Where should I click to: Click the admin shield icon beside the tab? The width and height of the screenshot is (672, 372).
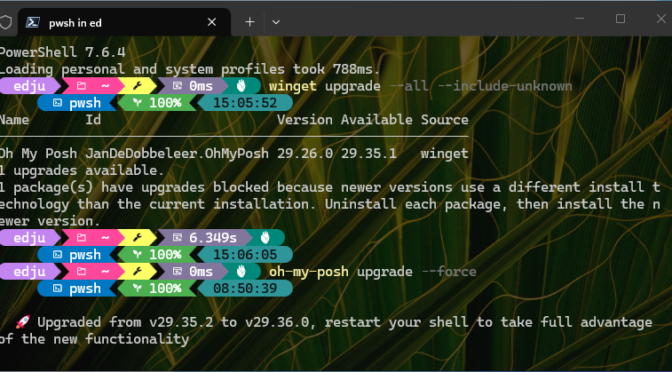[5, 22]
